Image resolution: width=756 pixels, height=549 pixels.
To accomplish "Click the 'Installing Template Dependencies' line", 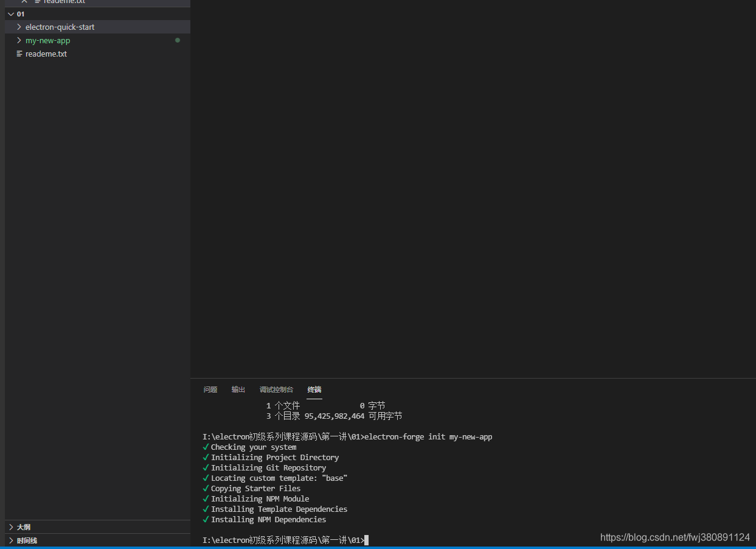I will pyautogui.click(x=279, y=509).
